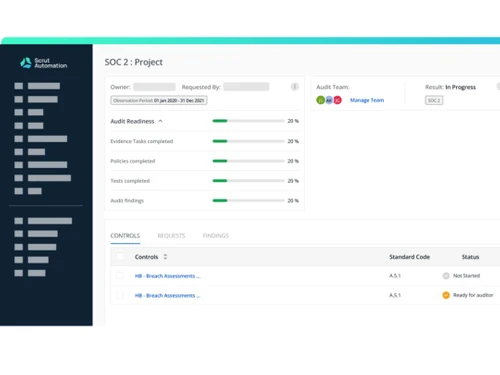The image size is (500, 375).
Task: Click the Status column header
Action: point(470,257)
